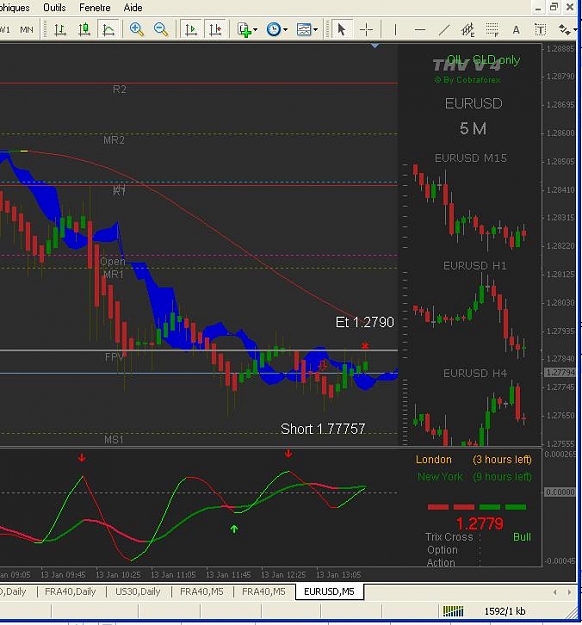Open the arrows objects dropdown arrow
582x625 pixels.
point(575,30)
